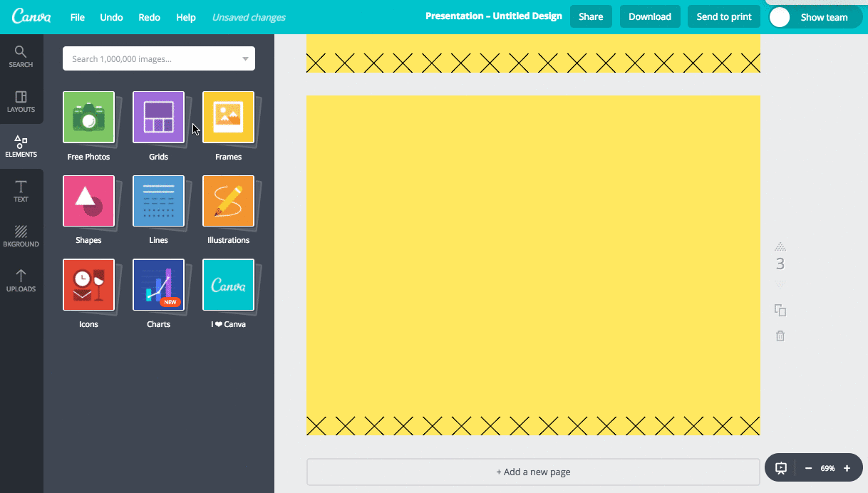This screenshot has height=493, width=868.
Task: Open the Text panel
Action: coord(21,190)
